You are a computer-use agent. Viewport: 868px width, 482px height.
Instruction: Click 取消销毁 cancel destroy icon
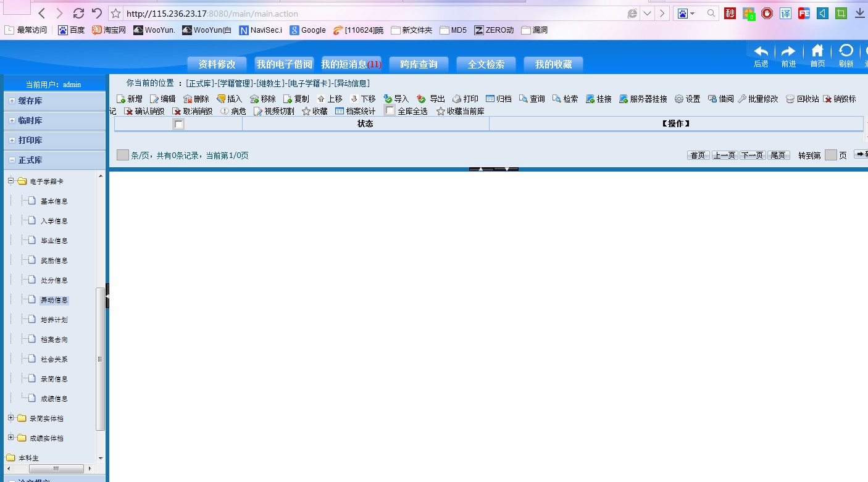coord(177,111)
